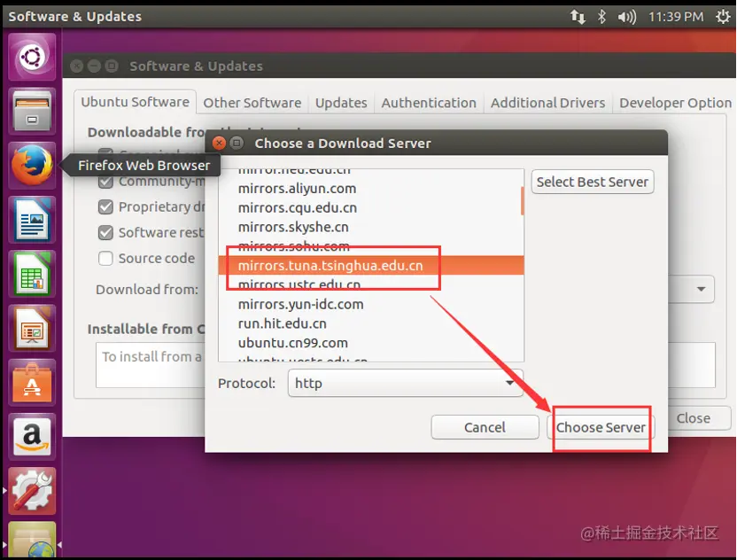Viewport: 737px width, 560px height.
Task: Select mirrors.sohu.com in server list
Action: [371, 246]
